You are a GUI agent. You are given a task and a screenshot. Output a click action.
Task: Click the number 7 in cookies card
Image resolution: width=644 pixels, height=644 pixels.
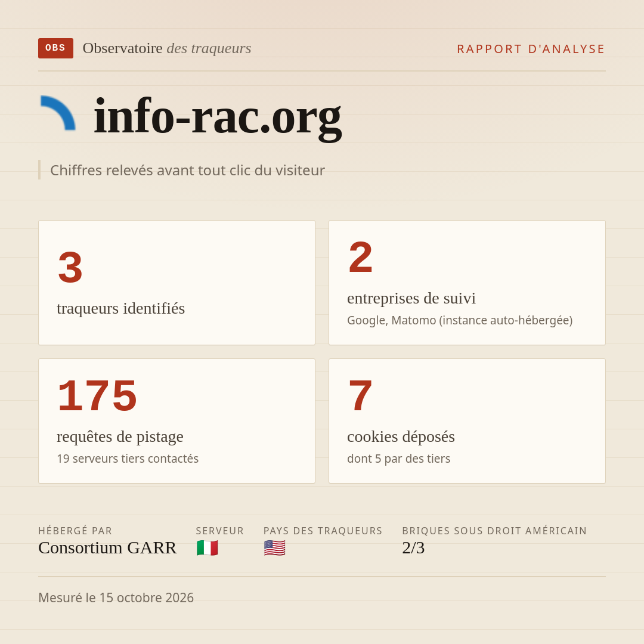tap(360, 396)
